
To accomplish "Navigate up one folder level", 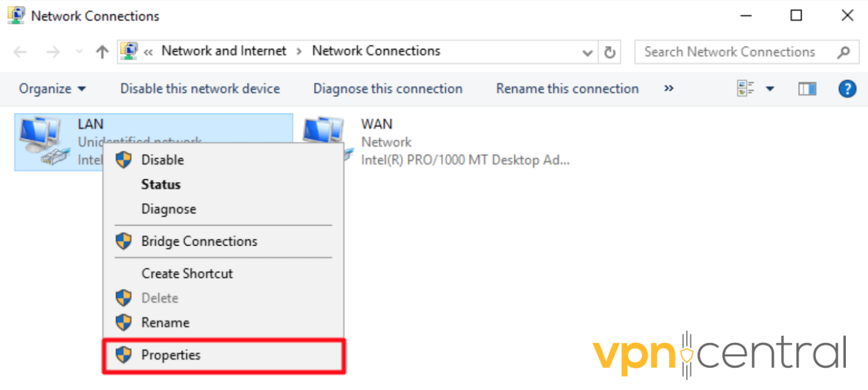I will point(102,51).
